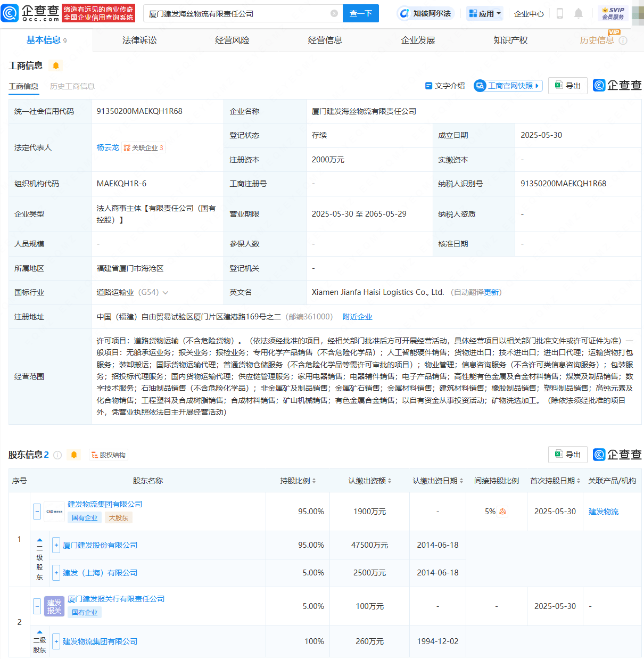
Task: Collapse the 厦门建发报关行有限责任公司 shareholder row
Action: pos(37,606)
